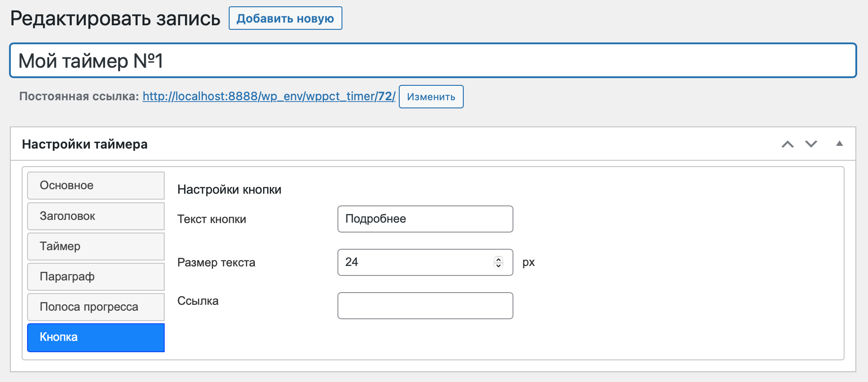Click the Настройки таймера panel heading
Screen dimensions: 868x382
[x=85, y=144]
